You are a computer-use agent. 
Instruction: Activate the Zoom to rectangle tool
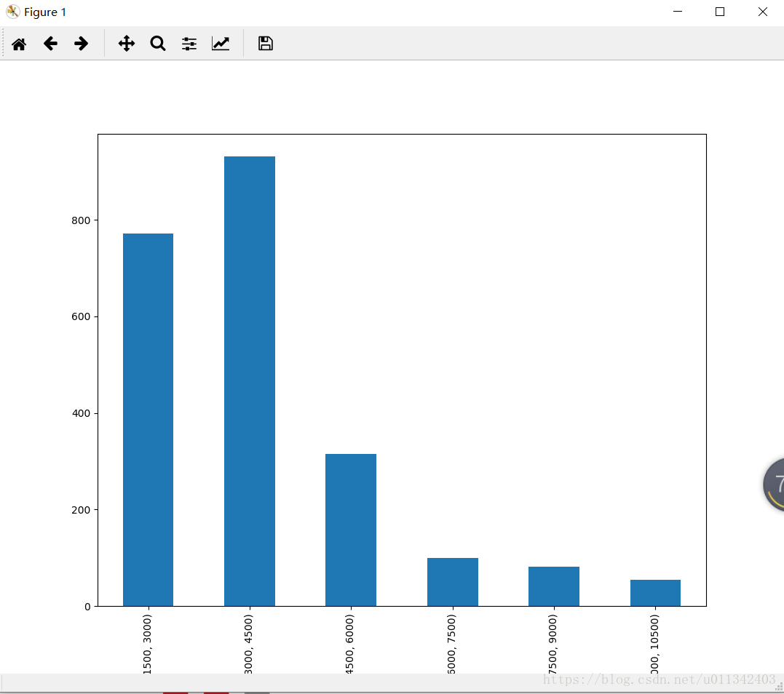[158, 44]
